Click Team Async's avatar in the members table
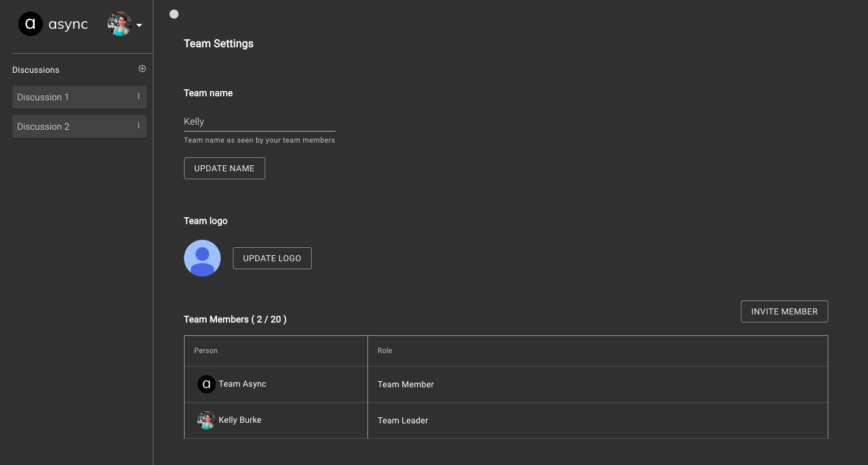The image size is (868, 465). coord(207,384)
